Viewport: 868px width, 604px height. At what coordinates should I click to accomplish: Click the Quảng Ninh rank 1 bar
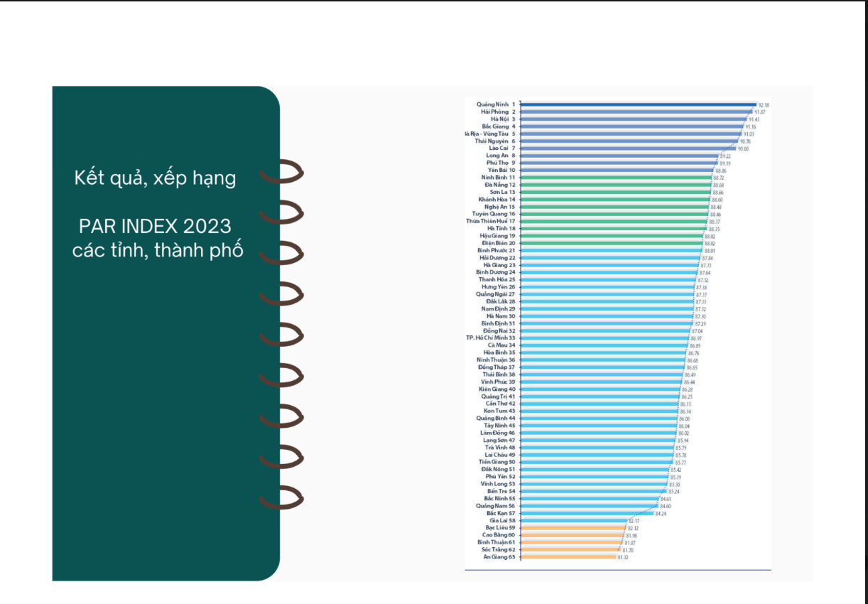[638, 104]
